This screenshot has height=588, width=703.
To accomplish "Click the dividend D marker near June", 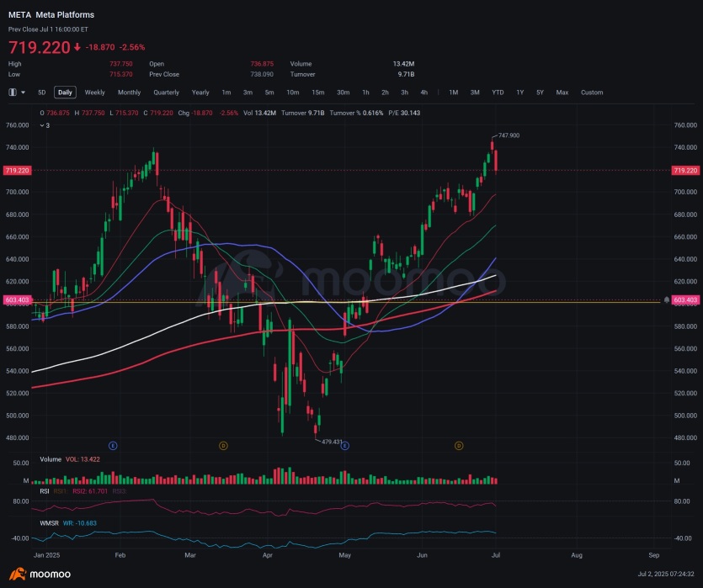I will 459,446.
